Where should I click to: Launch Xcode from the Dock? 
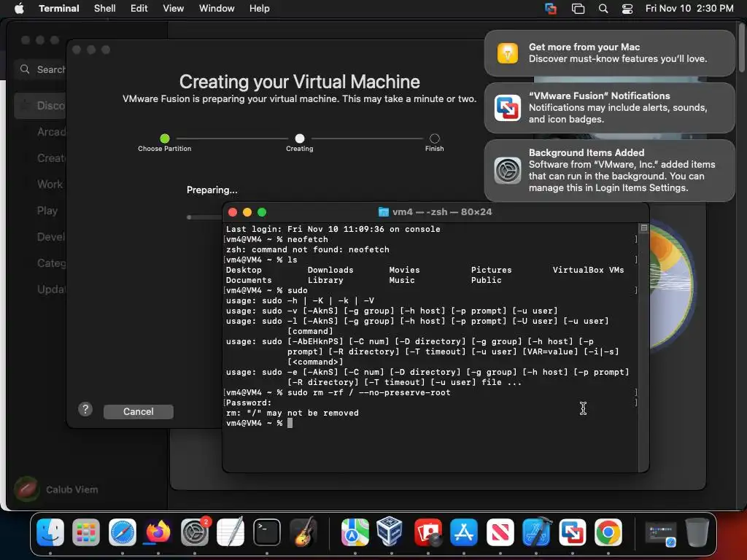tap(536, 532)
